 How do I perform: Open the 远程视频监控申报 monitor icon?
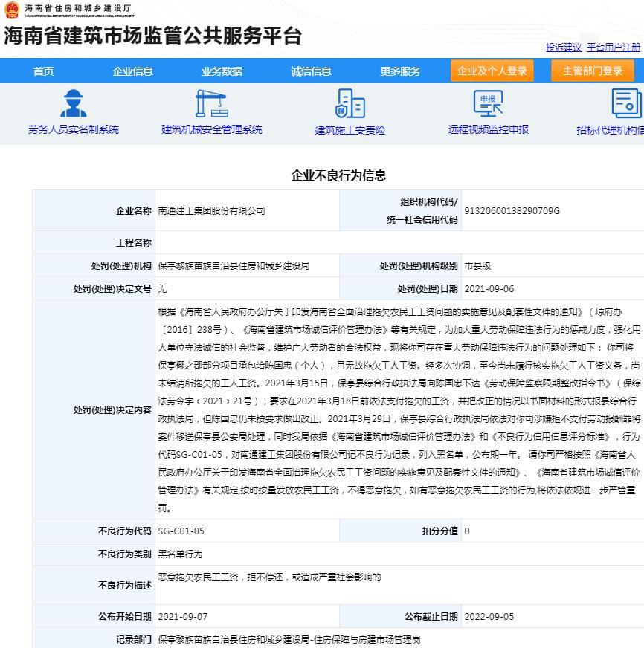pyautogui.click(x=488, y=103)
